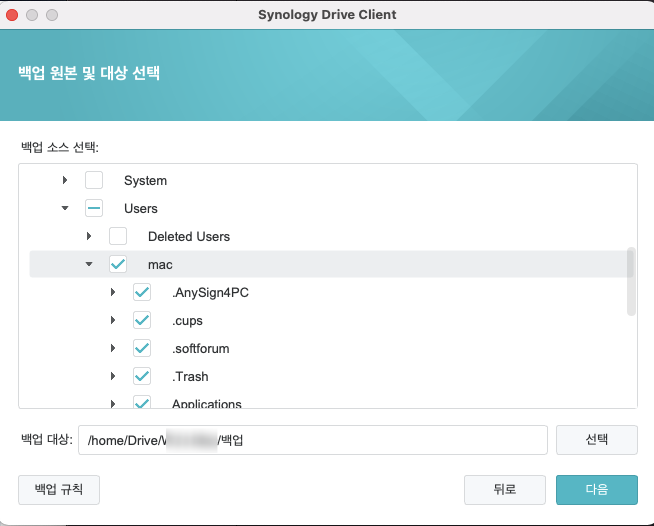
Task: Expand the .softforum folder
Action: pos(113,348)
